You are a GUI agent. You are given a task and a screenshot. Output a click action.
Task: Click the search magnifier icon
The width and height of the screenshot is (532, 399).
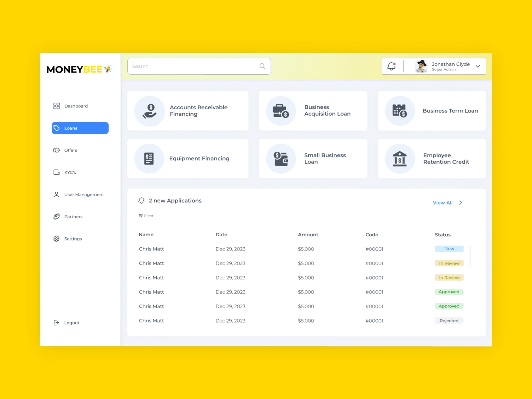tap(262, 66)
